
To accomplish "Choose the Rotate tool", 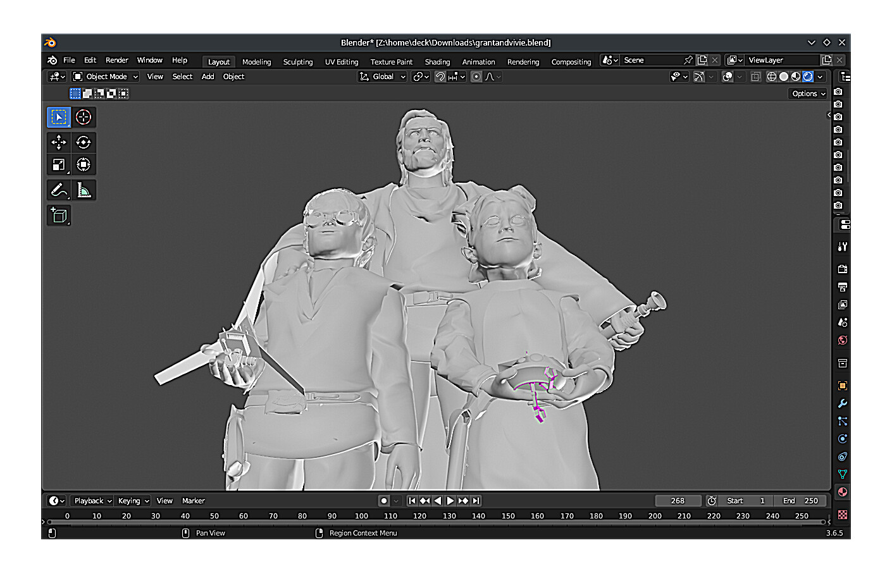I will 84,142.
